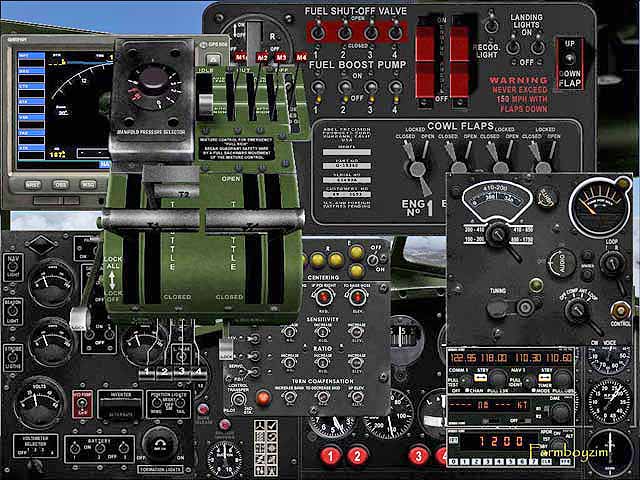The image size is (640, 480).
Task: Move the Eng No 1 cowl flap lever
Action: [x=418, y=168]
